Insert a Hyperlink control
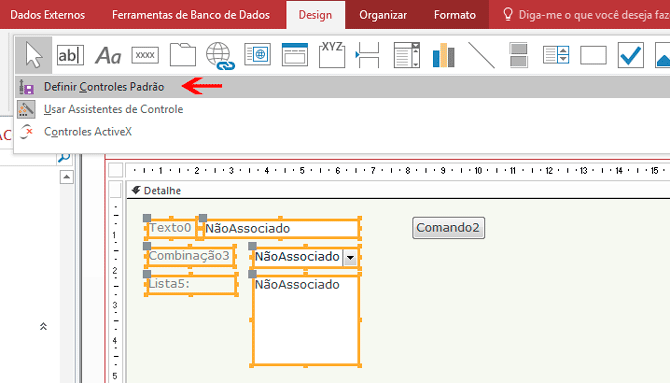Viewport: 670px width, 383px height. (220, 56)
